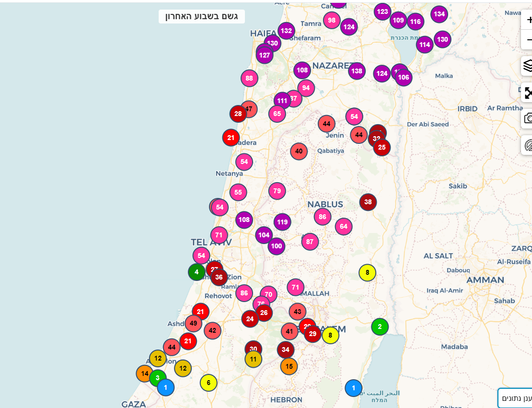Click the dark red 38 marker
This screenshot has width=532, height=408.
click(x=368, y=202)
